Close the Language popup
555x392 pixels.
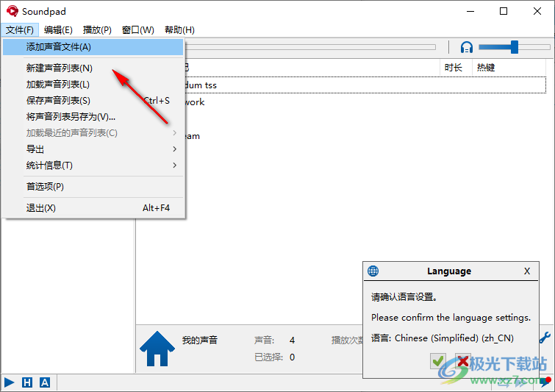(x=526, y=271)
